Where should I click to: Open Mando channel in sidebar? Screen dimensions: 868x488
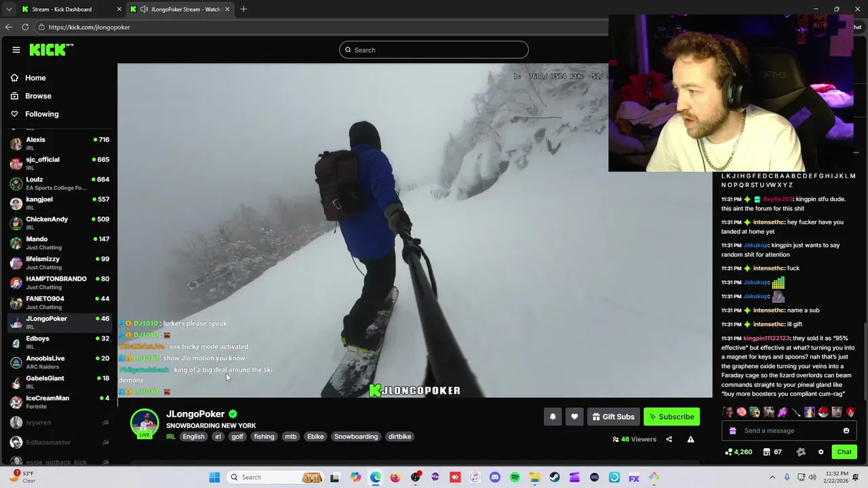pos(59,243)
